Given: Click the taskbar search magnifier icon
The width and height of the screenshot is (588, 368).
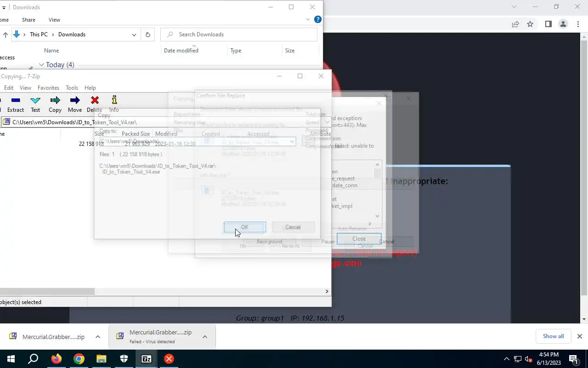Looking at the screenshot, I should (33, 359).
